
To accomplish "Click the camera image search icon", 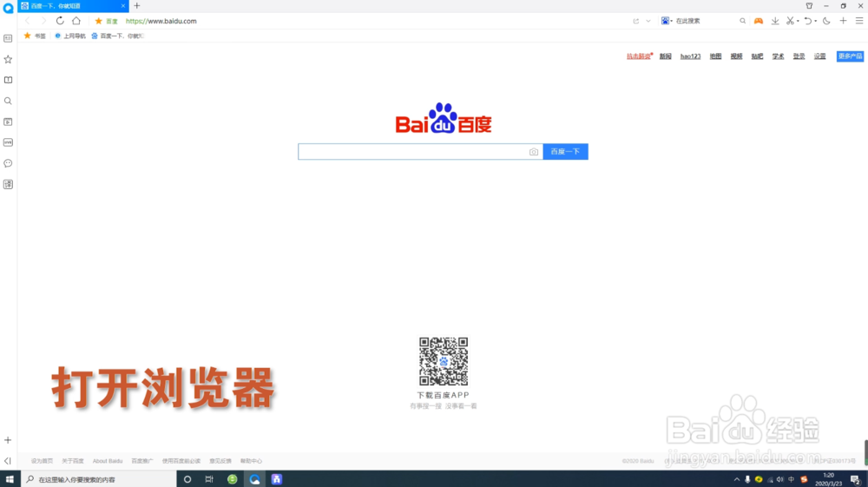I will pos(534,152).
